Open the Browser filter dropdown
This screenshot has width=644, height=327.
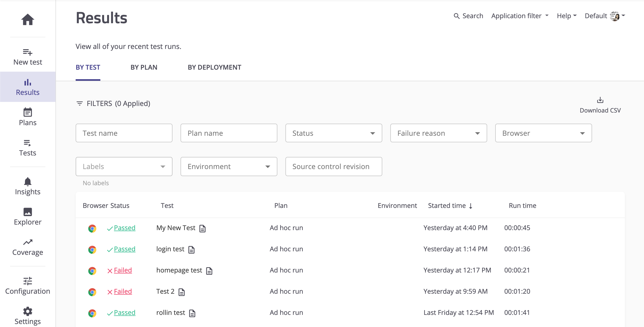(543, 133)
